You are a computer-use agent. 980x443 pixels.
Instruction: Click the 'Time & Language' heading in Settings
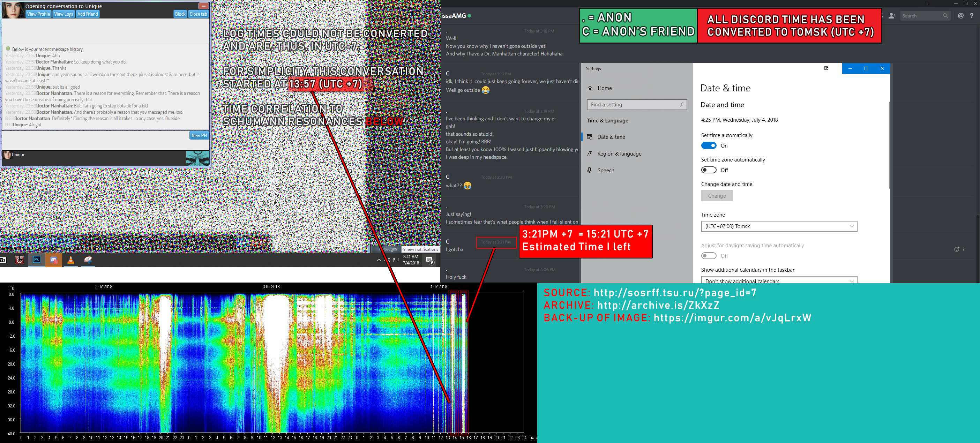[x=607, y=121]
